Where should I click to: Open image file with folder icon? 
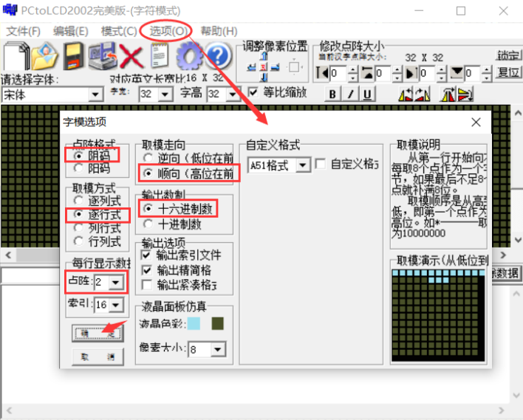pos(44,55)
